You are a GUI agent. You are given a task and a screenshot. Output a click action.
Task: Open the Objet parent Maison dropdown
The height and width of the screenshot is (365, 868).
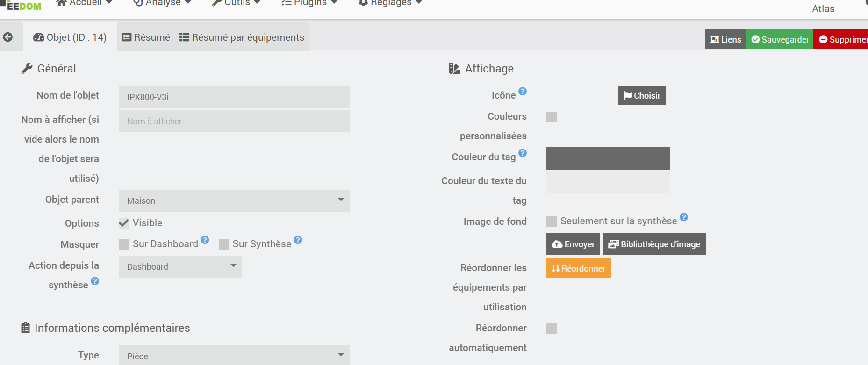pyautogui.click(x=234, y=200)
